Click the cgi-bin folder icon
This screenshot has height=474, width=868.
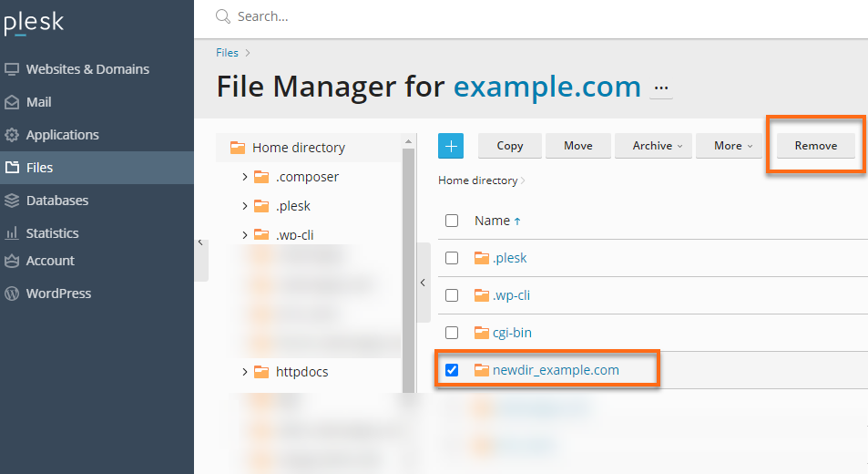pyautogui.click(x=482, y=332)
